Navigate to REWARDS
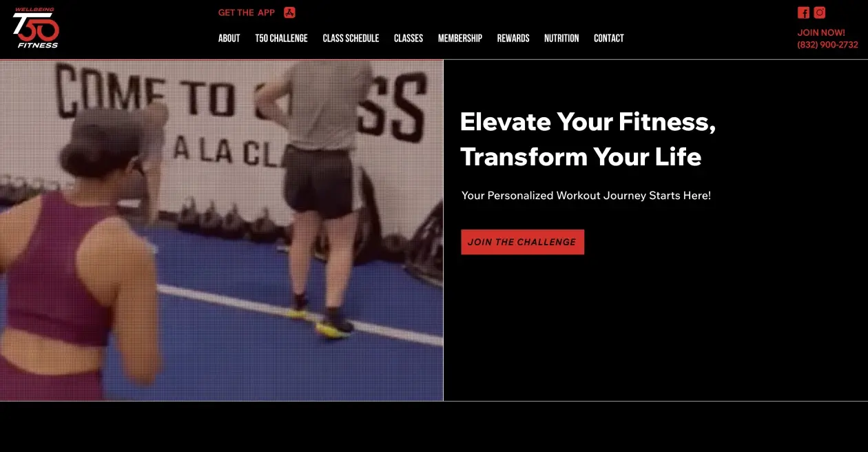The width and height of the screenshot is (868, 452). click(513, 39)
